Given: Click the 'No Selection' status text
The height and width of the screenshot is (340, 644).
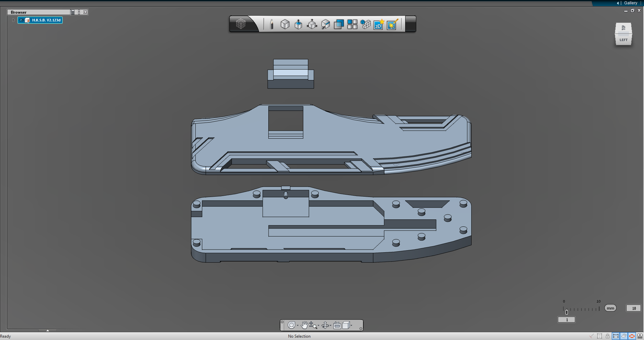Looking at the screenshot, I should point(299,336).
